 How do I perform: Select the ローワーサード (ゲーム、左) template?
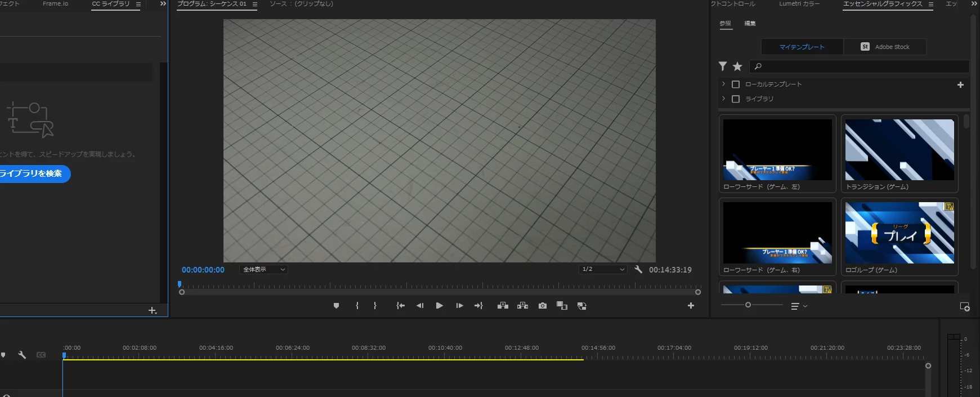(x=777, y=154)
